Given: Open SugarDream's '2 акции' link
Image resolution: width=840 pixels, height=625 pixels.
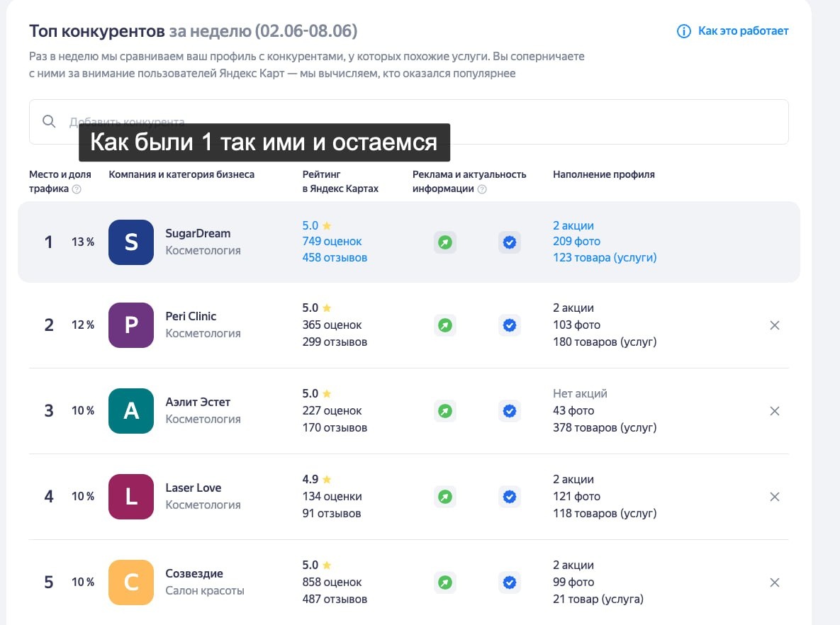Looking at the screenshot, I should pyautogui.click(x=573, y=225).
